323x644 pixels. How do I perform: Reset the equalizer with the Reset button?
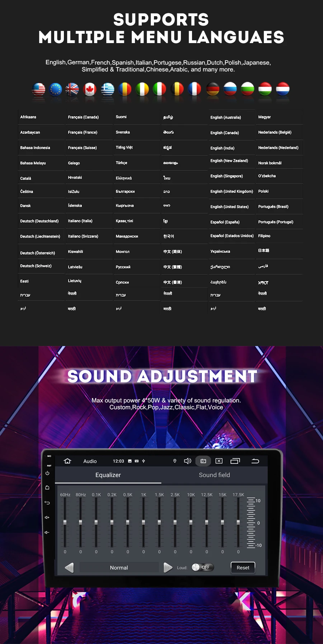[243, 568]
